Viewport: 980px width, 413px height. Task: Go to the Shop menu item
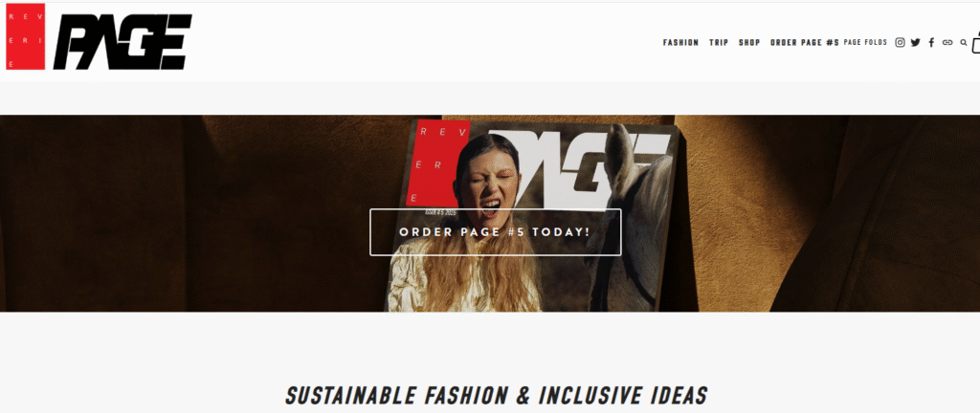749,42
